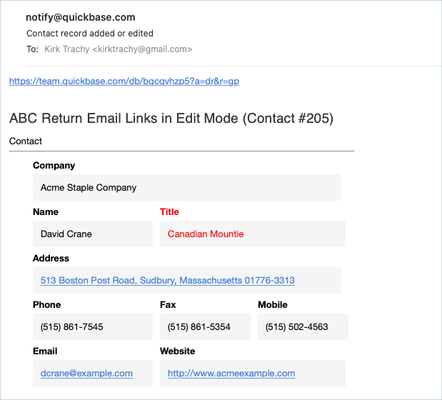Open the team.quickbase.com record link
The width and height of the screenshot is (442, 400).
point(124,81)
